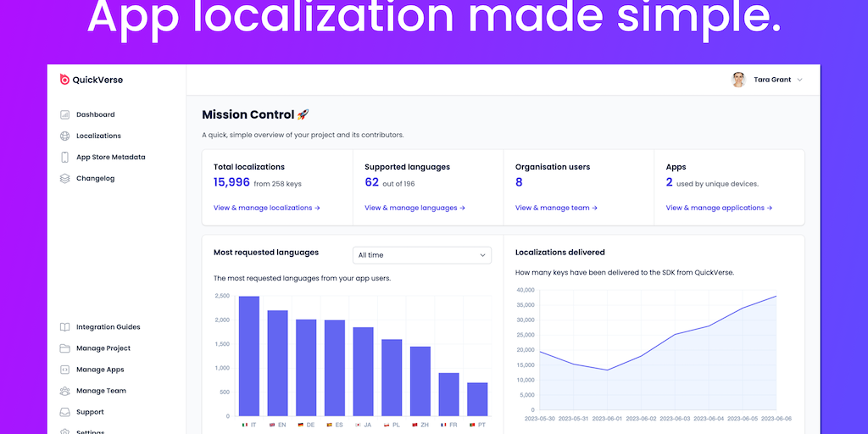
Task: Open View & manage applications link
Action: coord(719,208)
